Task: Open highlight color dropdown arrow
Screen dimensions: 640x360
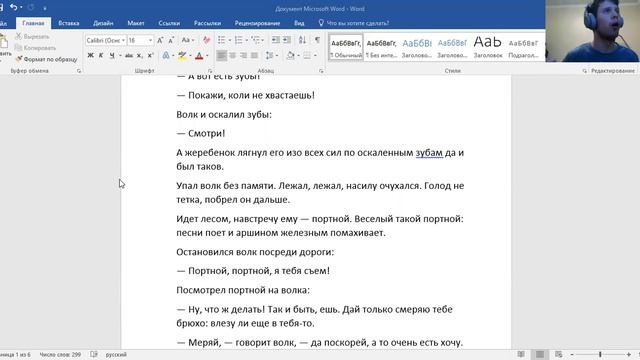Action: click(x=190, y=56)
